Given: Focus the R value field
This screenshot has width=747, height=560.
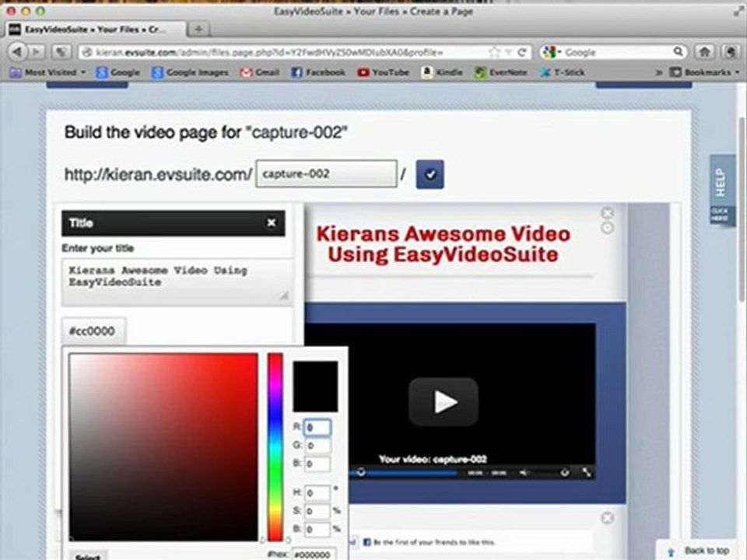Looking at the screenshot, I should 317,428.
